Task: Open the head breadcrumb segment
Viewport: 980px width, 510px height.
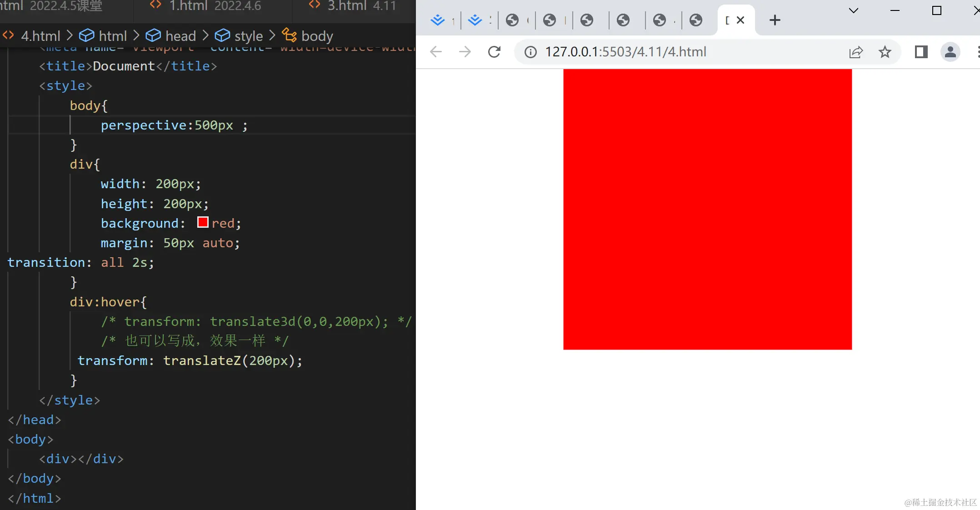Action: 180,36
